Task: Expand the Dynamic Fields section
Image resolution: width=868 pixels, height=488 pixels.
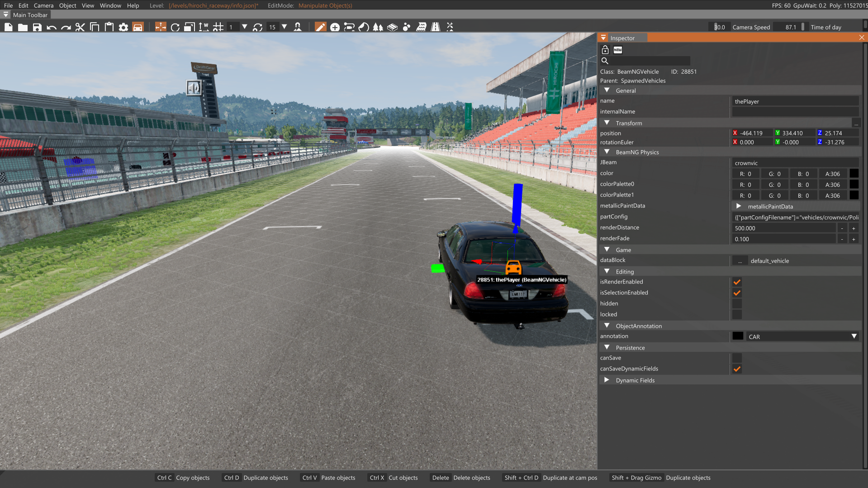Action: [607, 380]
